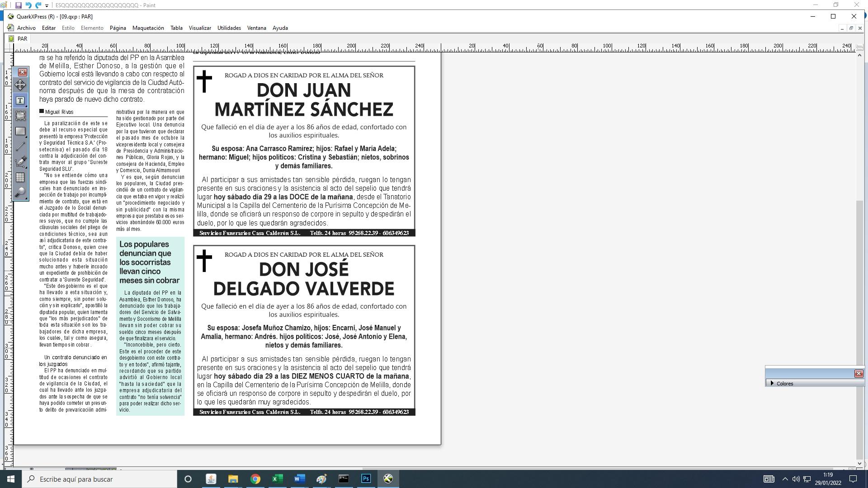This screenshot has width=868, height=488.
Task: Select the Rectangle Box tool
Action: [x=20, y=131]
